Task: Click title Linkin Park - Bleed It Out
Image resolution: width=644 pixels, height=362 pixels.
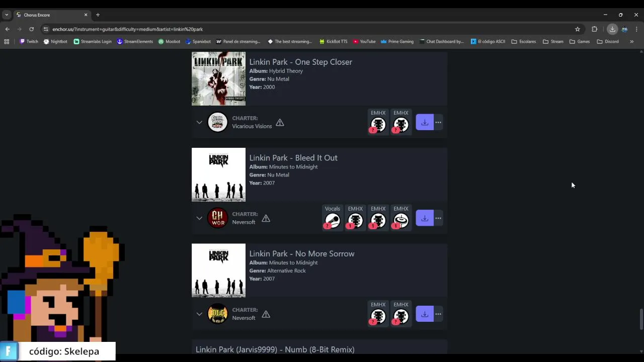Action: point(293,158)
